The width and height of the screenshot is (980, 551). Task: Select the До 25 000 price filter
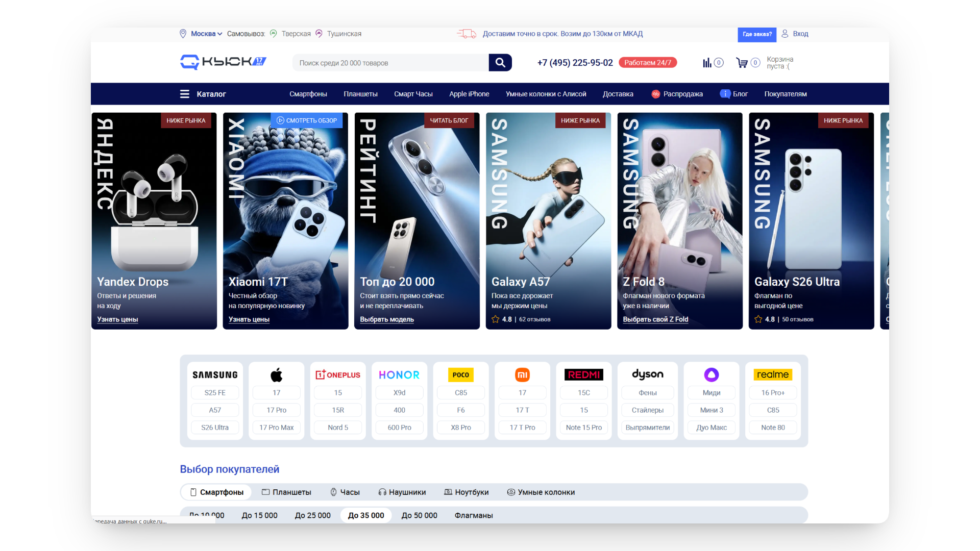point(313,515)
